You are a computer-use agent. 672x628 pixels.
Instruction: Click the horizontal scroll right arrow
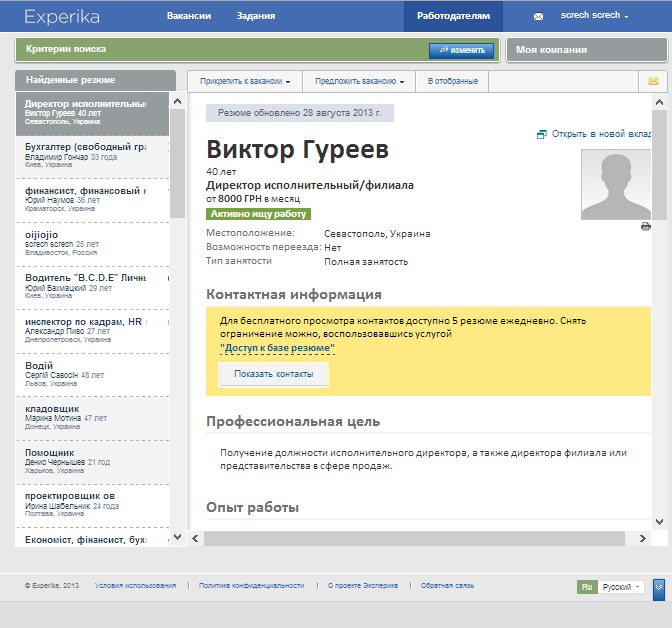pyautogui.click(x=642, y=538)
